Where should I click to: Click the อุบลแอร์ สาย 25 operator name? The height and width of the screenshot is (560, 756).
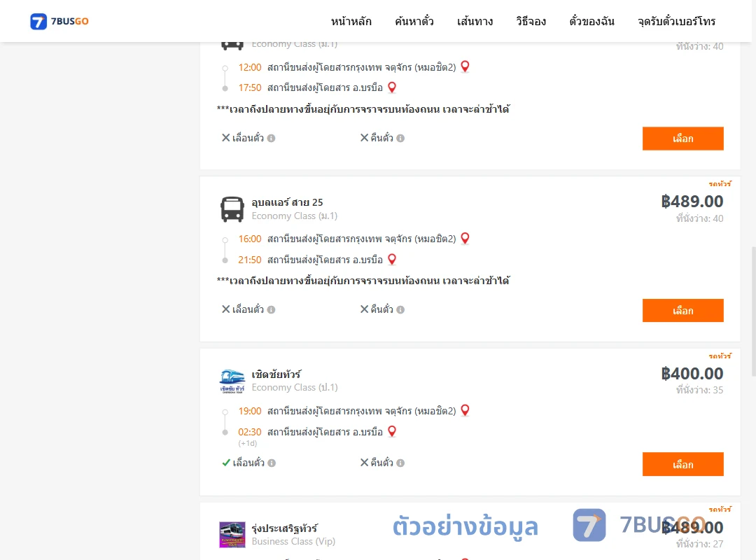coord(288,202)
